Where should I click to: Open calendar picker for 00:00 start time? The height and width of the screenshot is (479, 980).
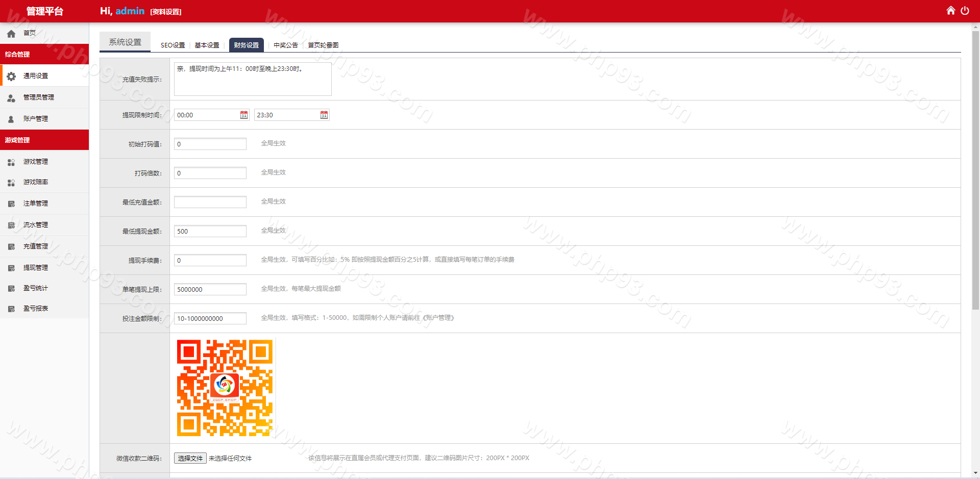click(x=244, y=115)
